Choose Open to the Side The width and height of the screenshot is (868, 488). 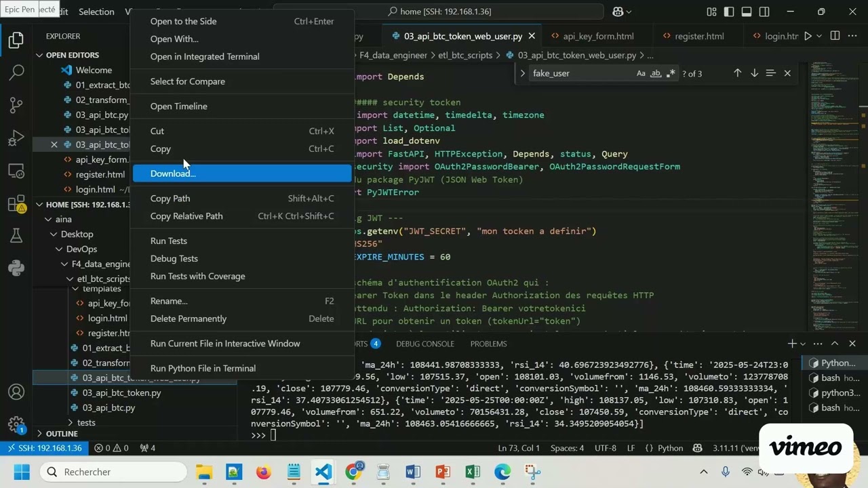pos(242,21)
